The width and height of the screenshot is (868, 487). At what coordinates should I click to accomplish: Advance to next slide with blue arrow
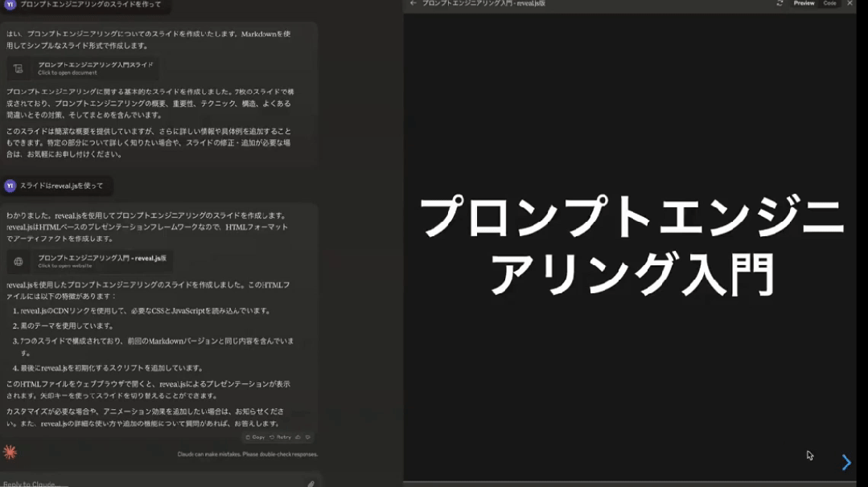(x=845, y=462)
